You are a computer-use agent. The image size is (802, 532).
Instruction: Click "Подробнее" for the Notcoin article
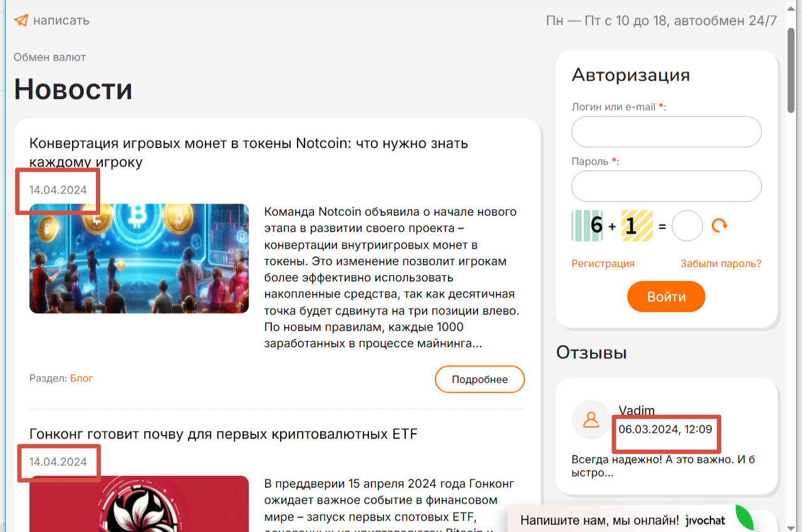(480, 379)
